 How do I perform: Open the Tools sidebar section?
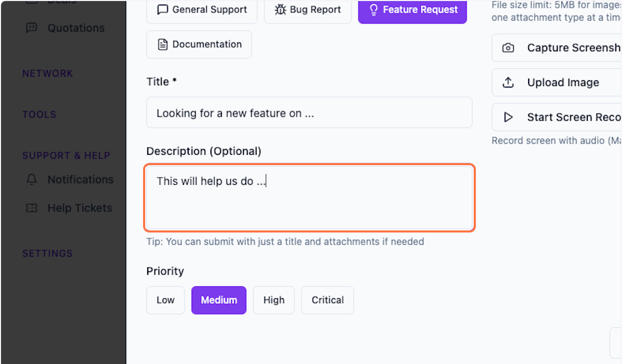coord(39,114)
